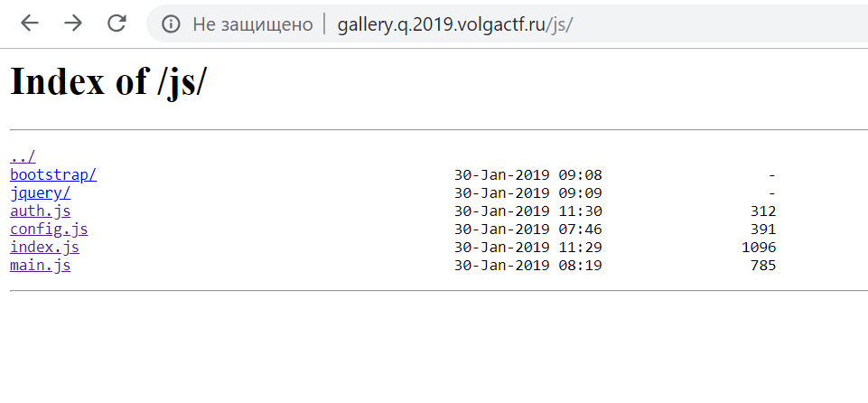Open the bootstrap/ folder
868x403 pixels.
[x=53, y=175]
